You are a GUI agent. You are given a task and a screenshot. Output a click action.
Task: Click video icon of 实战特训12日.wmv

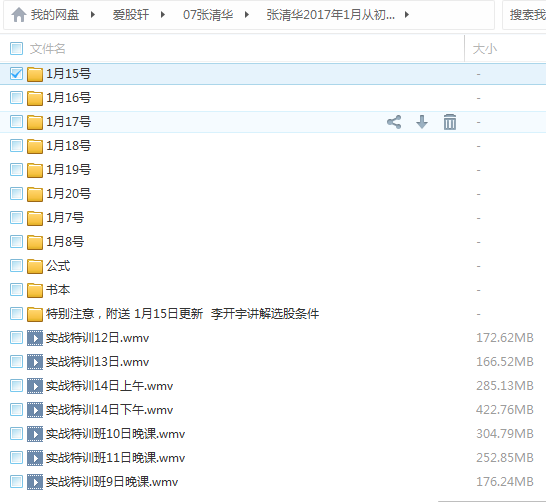[35, 338]
